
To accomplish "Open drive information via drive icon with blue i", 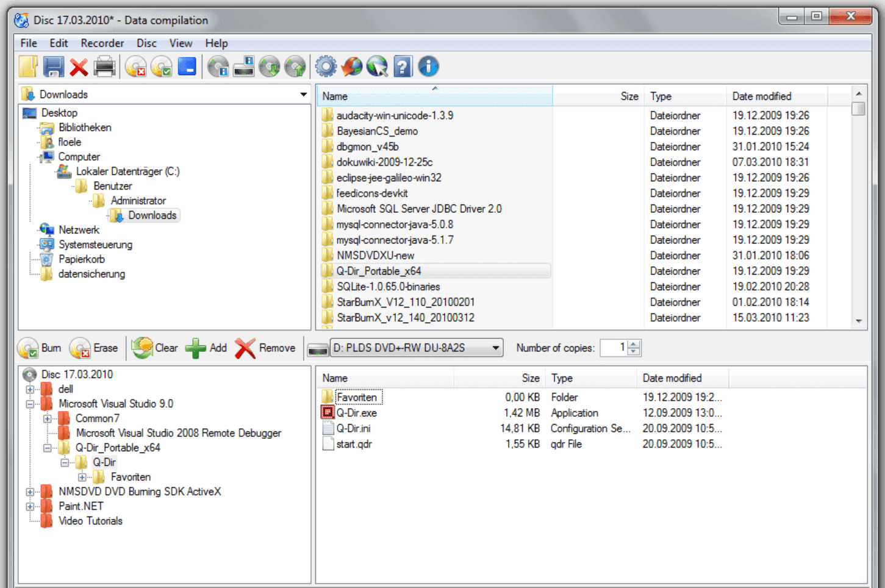I will [244, 66].
